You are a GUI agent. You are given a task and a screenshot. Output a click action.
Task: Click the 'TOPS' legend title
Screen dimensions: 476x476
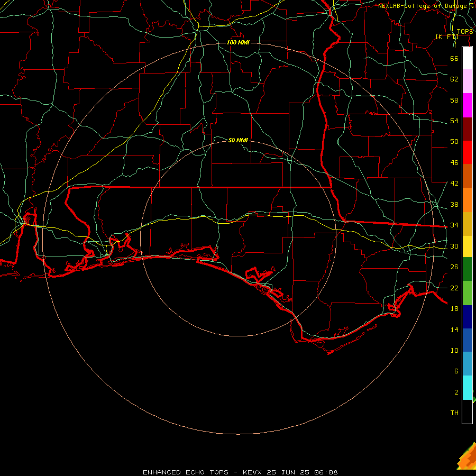coord(465,32)
